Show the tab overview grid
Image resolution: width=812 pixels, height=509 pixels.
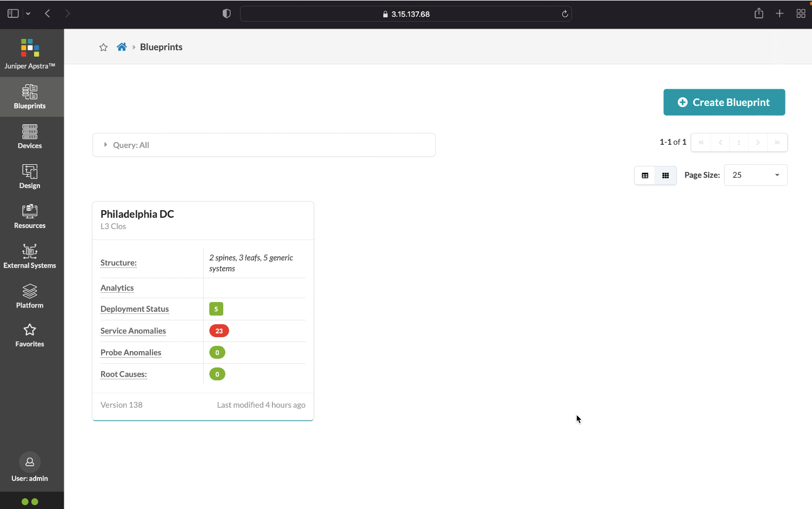(x=801, y=14)
